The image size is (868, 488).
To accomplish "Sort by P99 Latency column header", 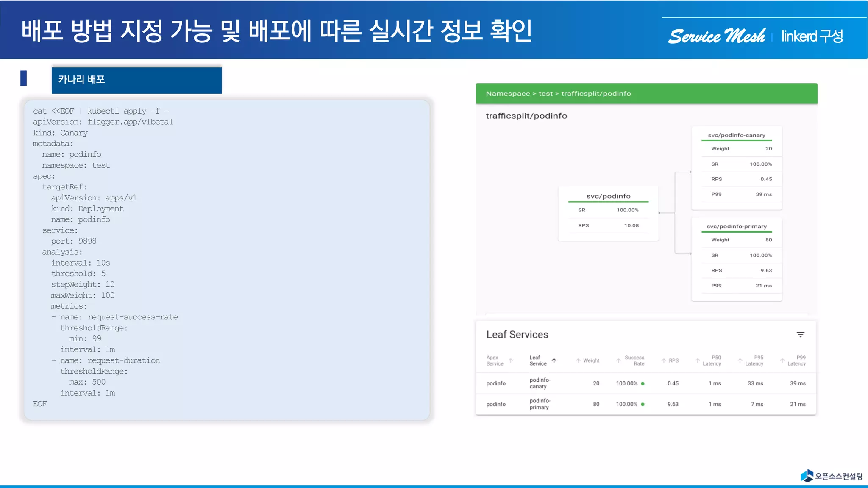I will coord(796,360).
